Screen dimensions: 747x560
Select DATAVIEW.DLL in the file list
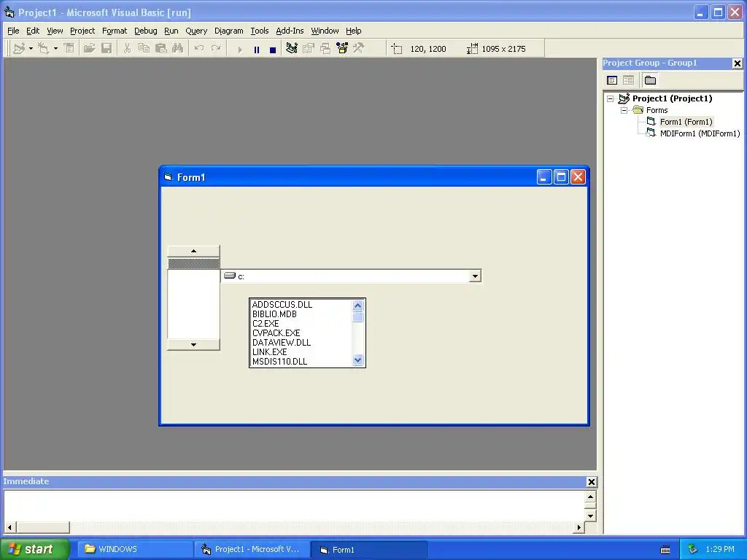tap(281, 343)
